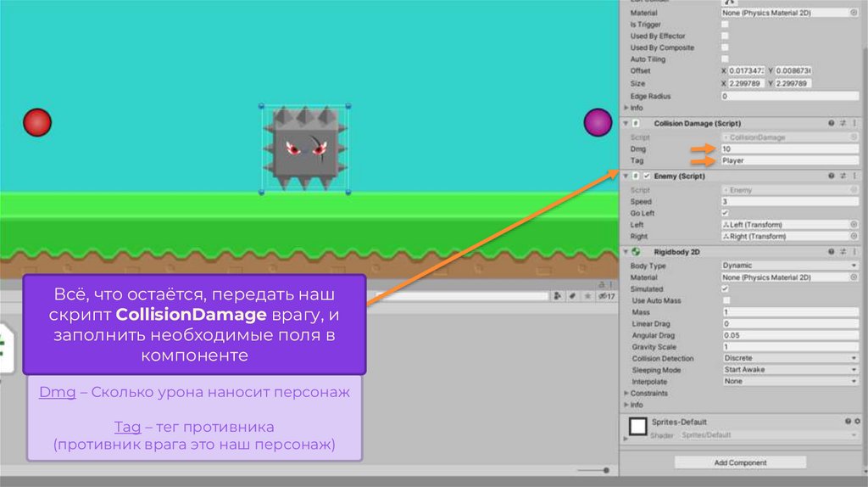Collapse the Rigidbody 2D component
Viewport: 868px width, 487px height.
pyautogui.click(x=626, y=251)
